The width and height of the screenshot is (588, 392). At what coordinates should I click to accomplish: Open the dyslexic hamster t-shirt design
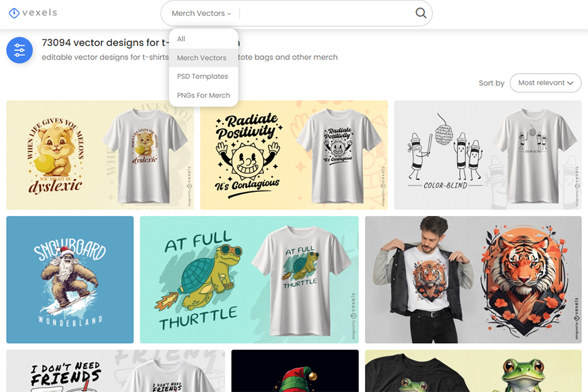pyautogui.click(x=100, y=155)
